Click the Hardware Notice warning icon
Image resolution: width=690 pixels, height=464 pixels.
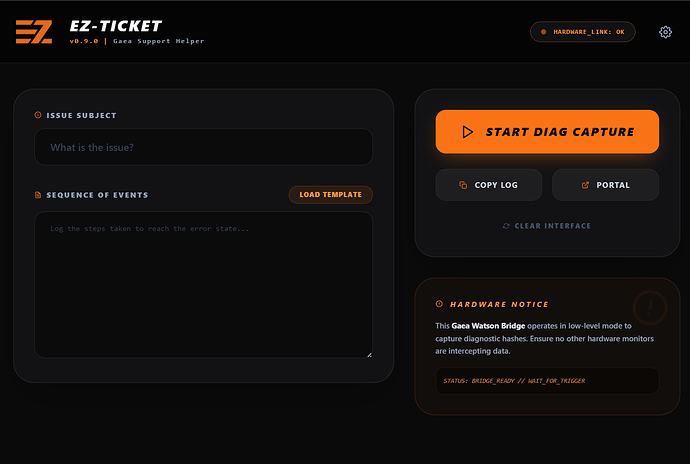[x=439, y=304]
